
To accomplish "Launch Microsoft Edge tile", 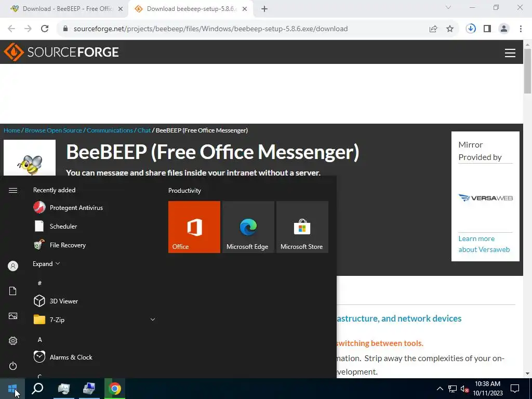I will (248, 227).
